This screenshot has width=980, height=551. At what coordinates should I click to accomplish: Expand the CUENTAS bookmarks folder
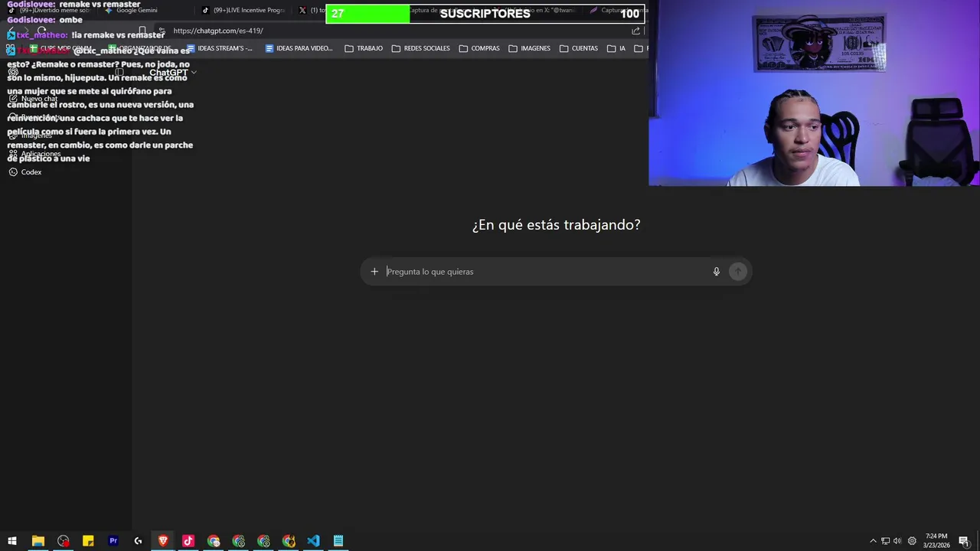pyautogui.click(x=579, y=48)
